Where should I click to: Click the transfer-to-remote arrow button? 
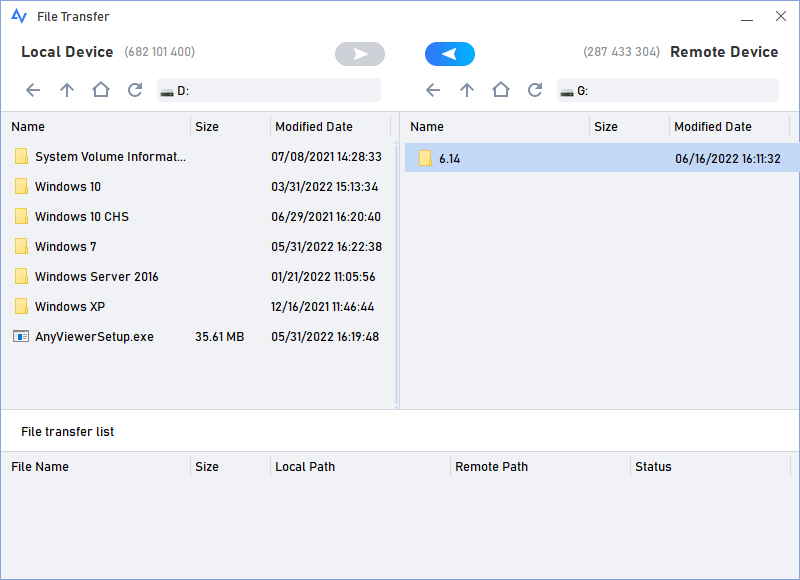[x=359, y=53]
